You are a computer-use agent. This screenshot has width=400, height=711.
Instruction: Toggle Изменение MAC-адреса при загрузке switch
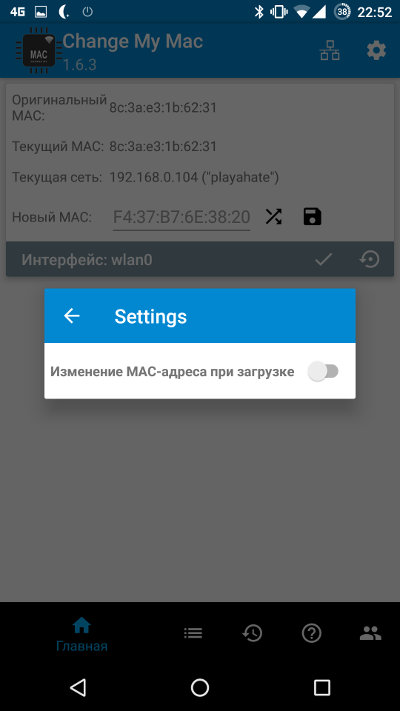323,372
